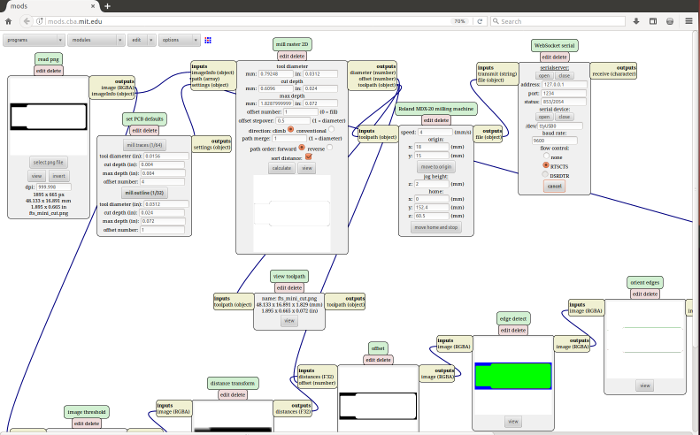The height and width of the screenshot is (435, 700).
Task: Click the WebSocket serial title label
Action: [554, 46]
